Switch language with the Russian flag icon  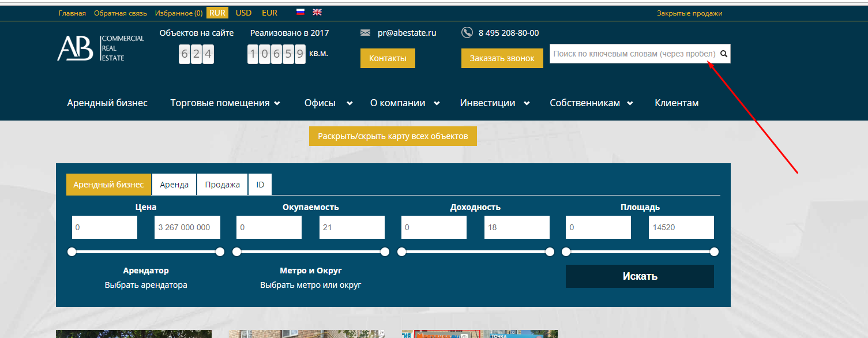coord(300,12)
